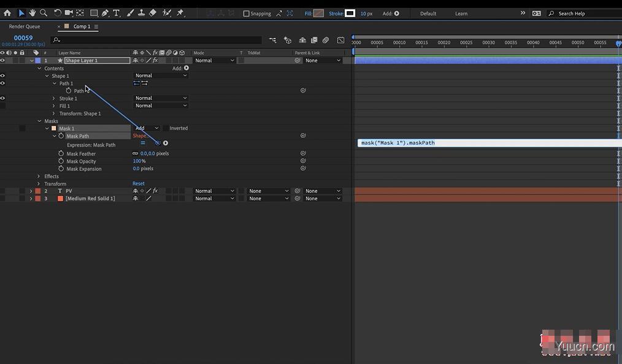Select the Hand tool
622x364 pixels.
(32, 13)
